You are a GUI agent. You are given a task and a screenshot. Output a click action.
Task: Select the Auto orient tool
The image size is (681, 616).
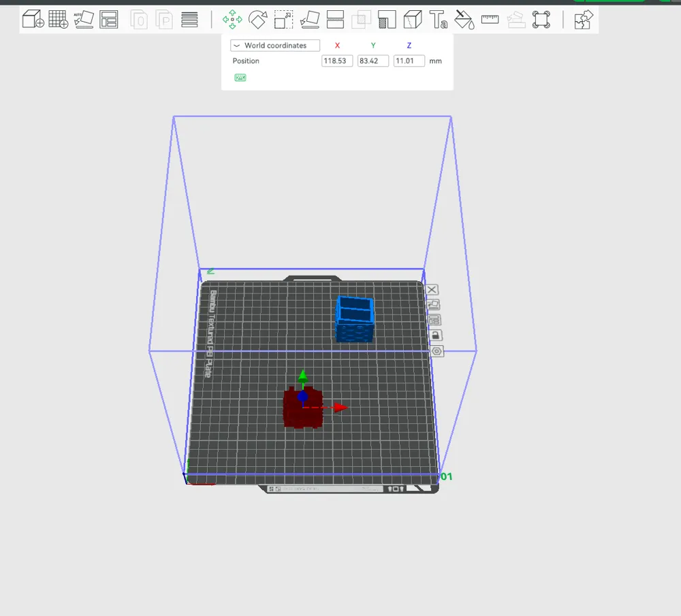pos(84,20)
